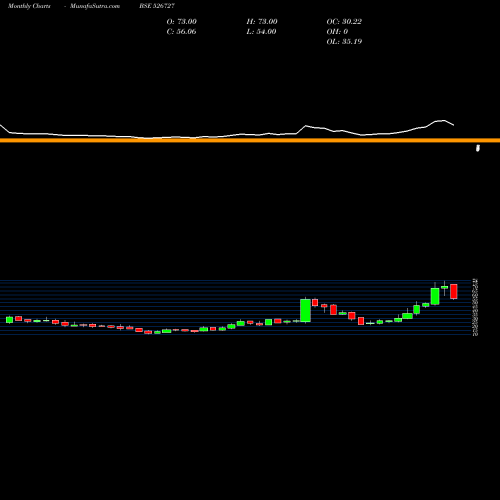
Task: Click the OH: 0 value
Action: point(337,32)
